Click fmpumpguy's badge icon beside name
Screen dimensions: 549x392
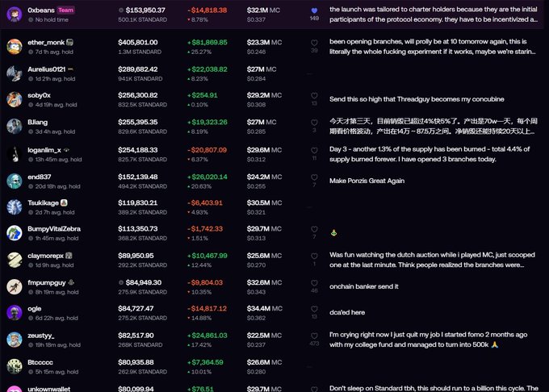click(x=71, y=282)
